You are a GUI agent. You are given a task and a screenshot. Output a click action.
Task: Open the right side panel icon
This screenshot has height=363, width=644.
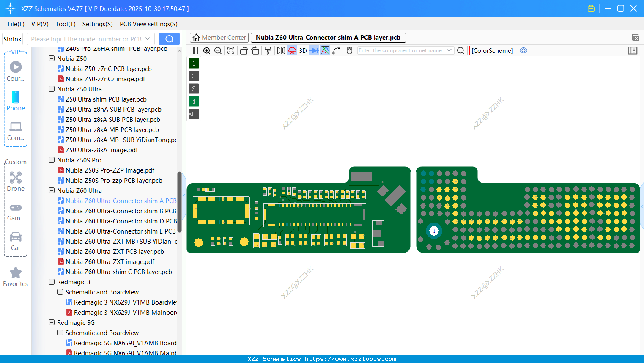click(633, 51)
